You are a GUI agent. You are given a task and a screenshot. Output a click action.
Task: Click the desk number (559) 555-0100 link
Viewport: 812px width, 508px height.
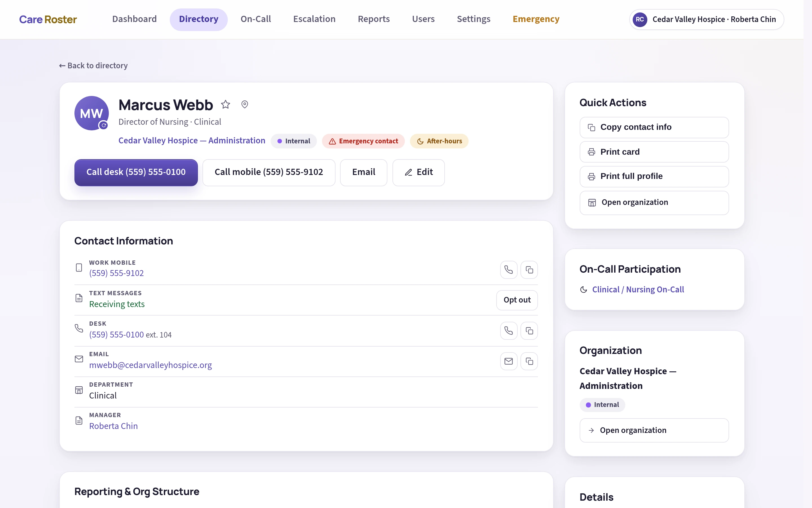[x=116, y=335]
